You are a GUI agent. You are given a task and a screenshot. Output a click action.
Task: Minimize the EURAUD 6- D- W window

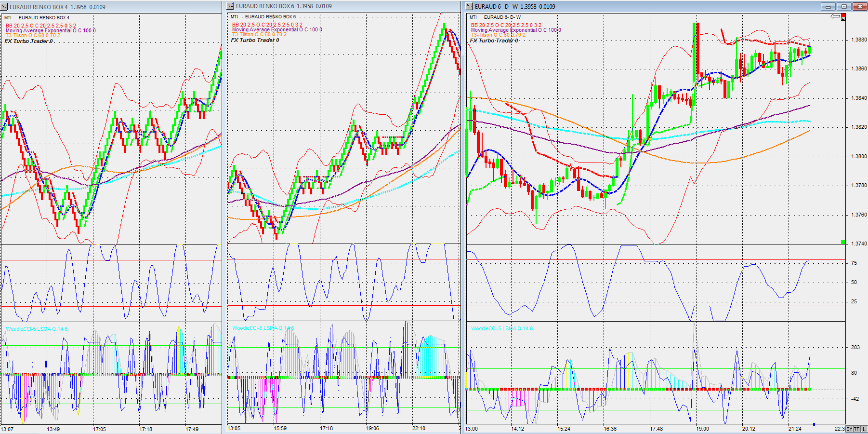tap(829, 6)
